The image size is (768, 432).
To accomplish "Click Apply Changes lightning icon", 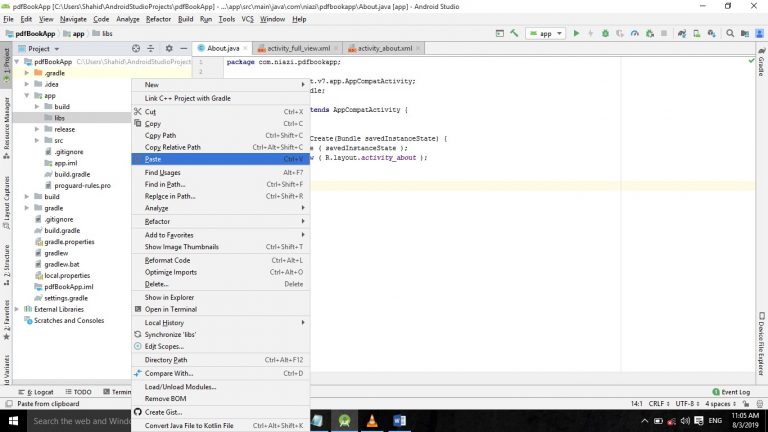I will [591, 33].
